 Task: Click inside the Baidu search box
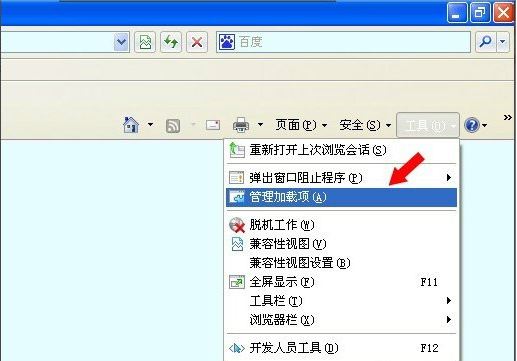pyautogui.click(x=343, y=42)
